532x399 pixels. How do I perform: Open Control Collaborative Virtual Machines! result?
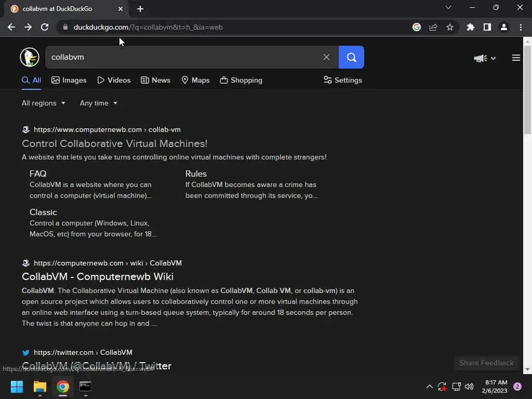click(115, 143)
